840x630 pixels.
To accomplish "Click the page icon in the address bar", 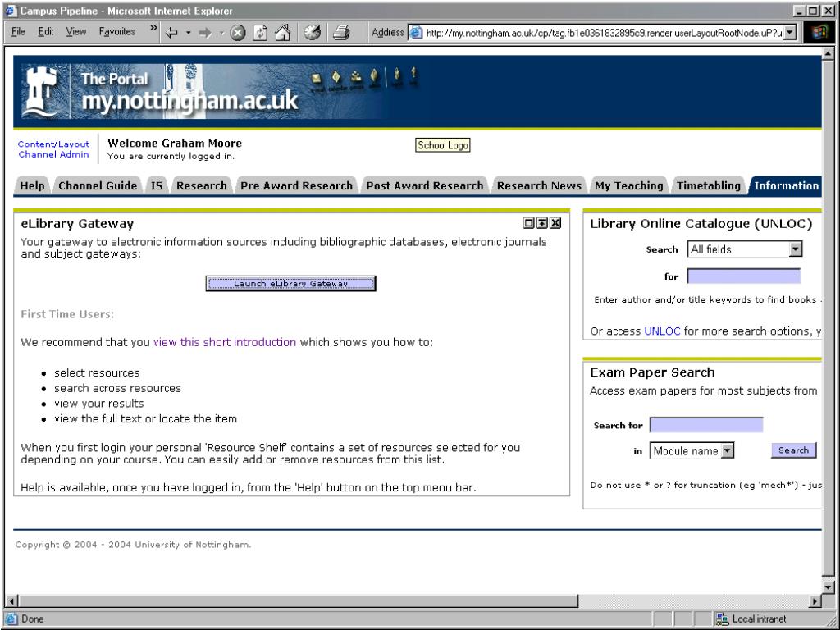I will pyautogui.click(x=416, y=33).
